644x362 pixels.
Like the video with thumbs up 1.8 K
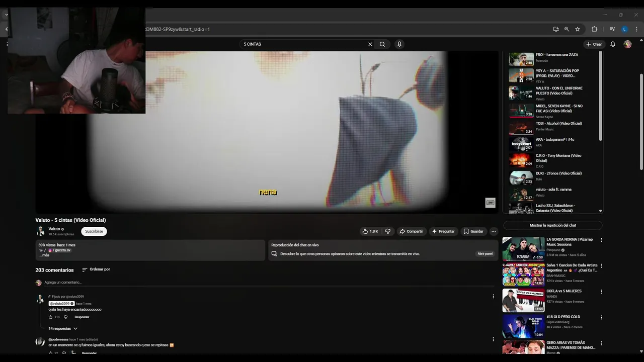pos(370,231)
